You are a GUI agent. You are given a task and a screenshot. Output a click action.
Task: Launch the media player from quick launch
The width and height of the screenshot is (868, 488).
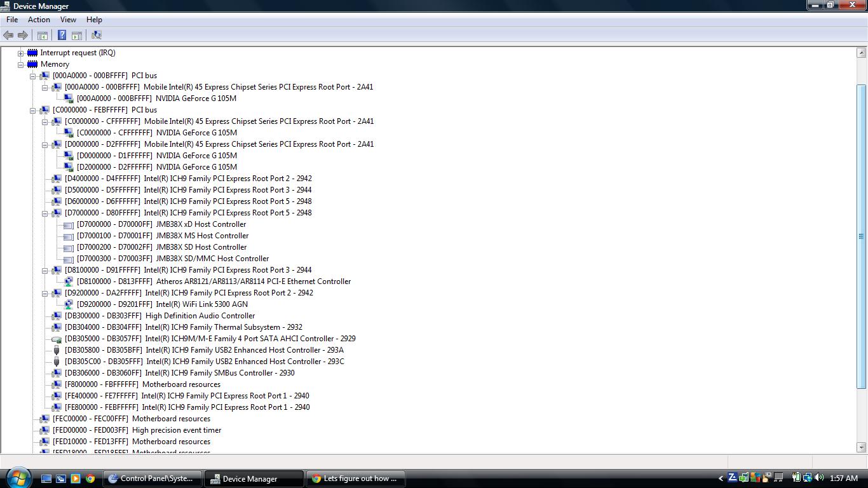[x=76, y=478]
